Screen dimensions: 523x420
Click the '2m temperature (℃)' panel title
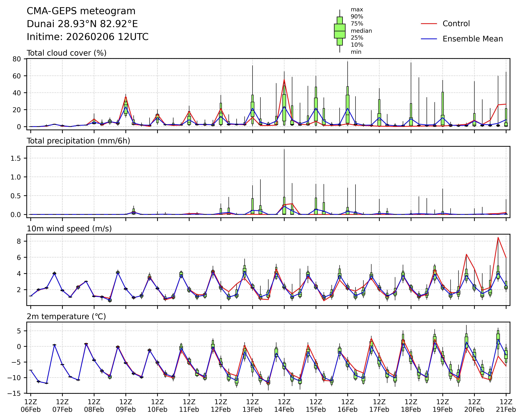coord(66,316)
